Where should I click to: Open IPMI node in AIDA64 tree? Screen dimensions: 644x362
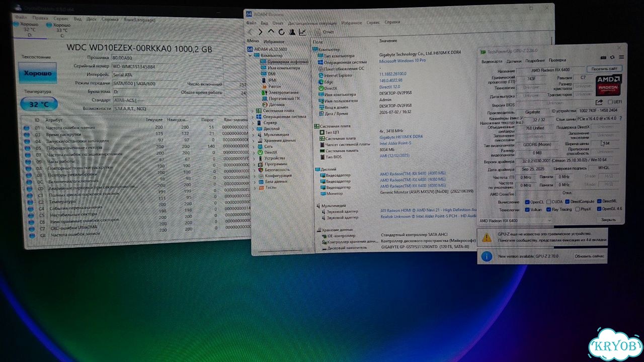tap(269, 80)
